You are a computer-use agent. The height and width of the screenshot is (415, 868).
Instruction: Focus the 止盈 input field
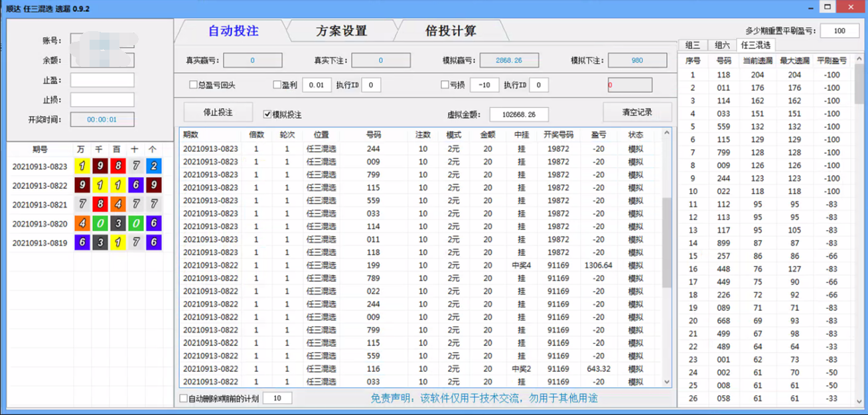coord(102,80)
